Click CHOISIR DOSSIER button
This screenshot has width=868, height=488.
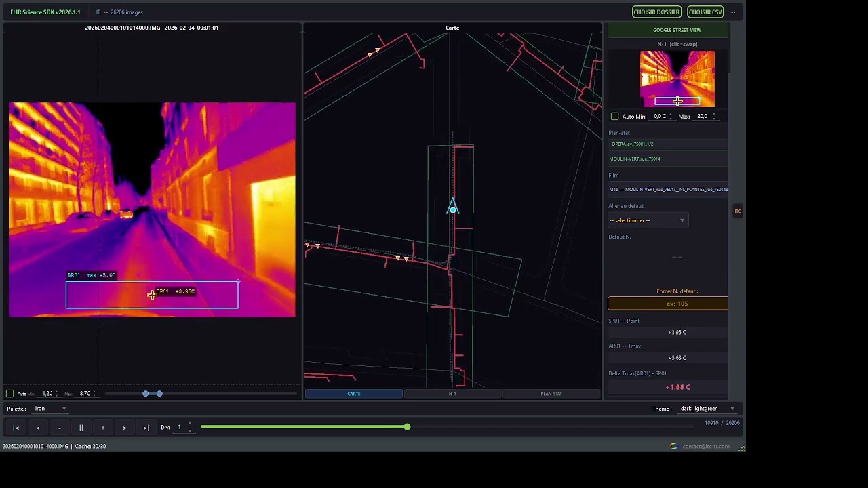click(656, 12)
